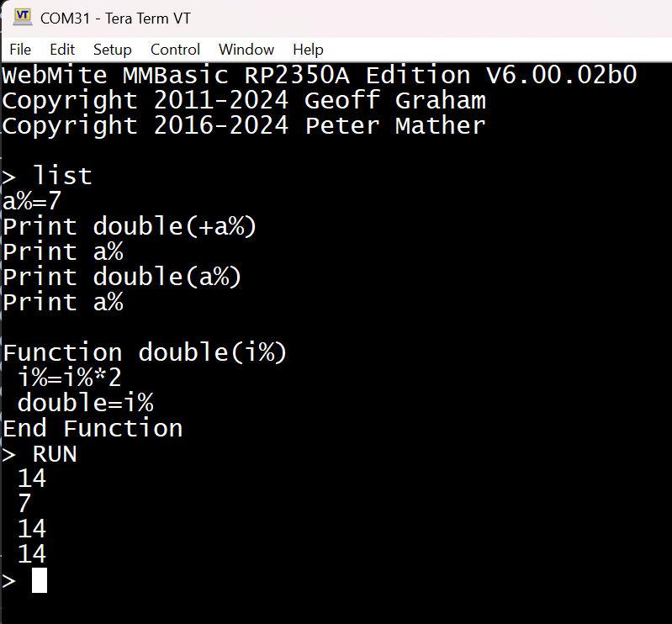Open the Control menu
The image size is (672, 624).
[x=175, y=50]
